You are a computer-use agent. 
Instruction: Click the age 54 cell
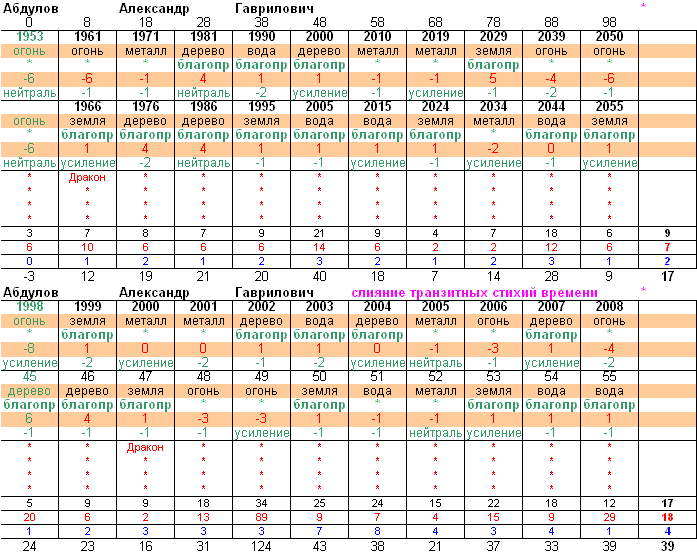click(551, 377)
